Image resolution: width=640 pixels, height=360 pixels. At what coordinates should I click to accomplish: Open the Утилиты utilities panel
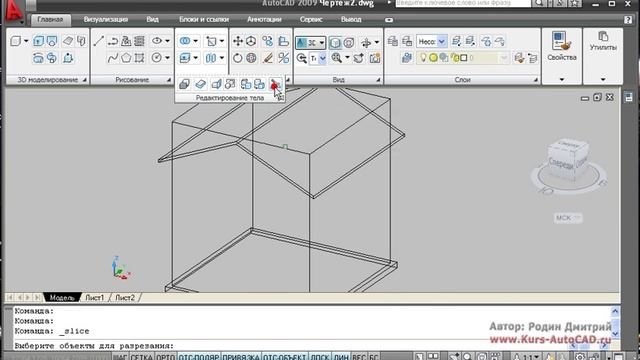[x=603, y=56]
